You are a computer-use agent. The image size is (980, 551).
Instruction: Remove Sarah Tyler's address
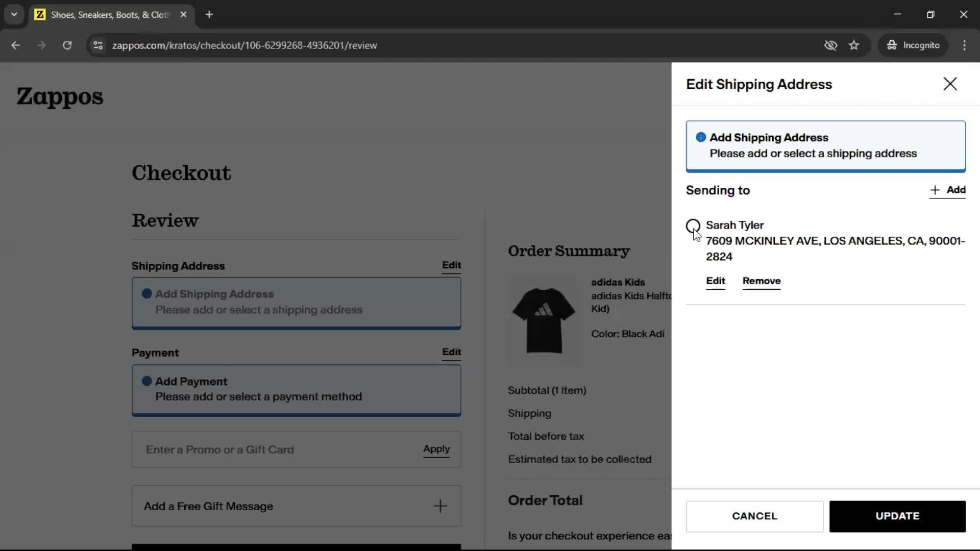coord(762,281)
